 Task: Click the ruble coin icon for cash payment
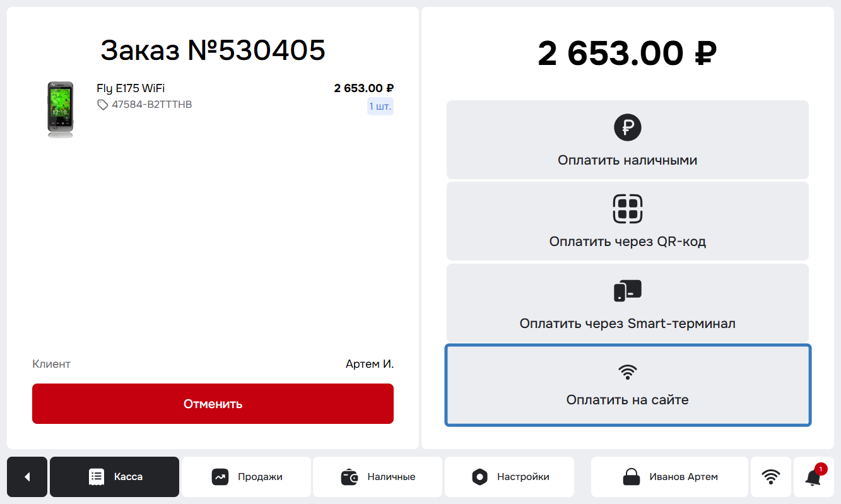click(628, 128)
